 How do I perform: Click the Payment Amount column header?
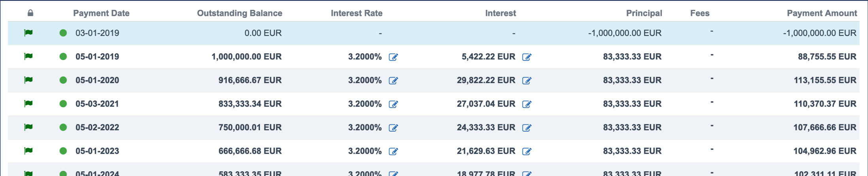822,13
